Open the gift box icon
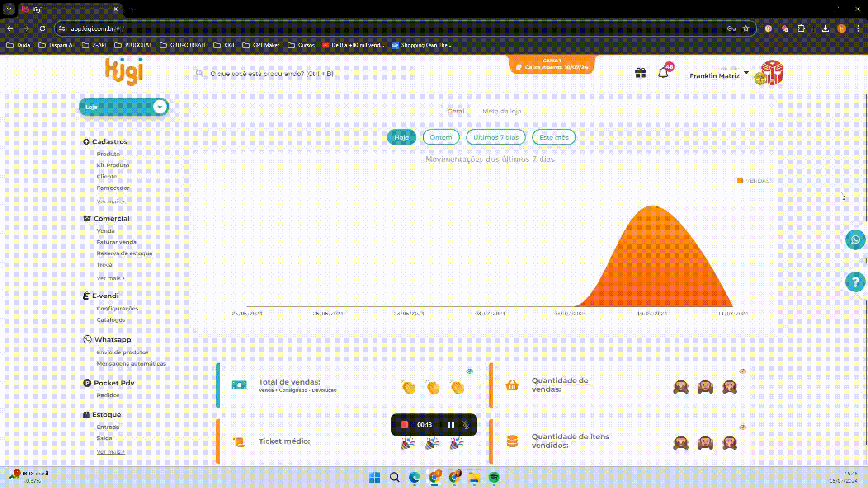Viewport: 868px width, 488px height. (640, 73)
